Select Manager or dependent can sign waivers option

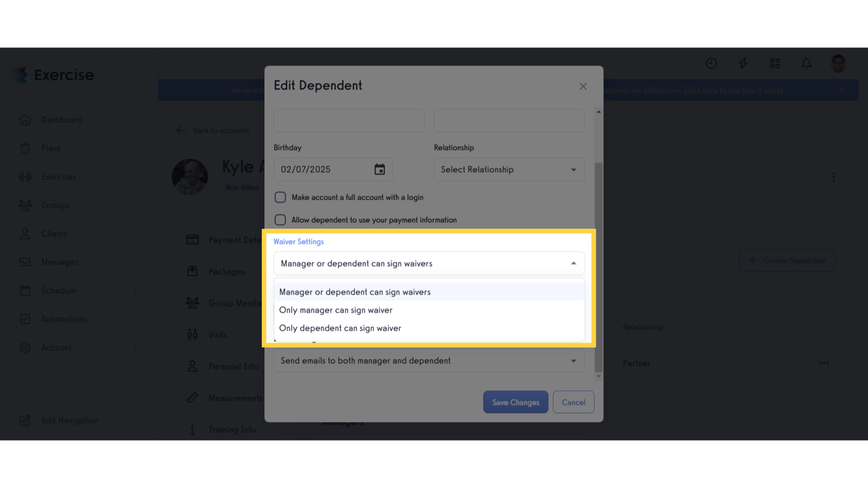coord(355,292)
